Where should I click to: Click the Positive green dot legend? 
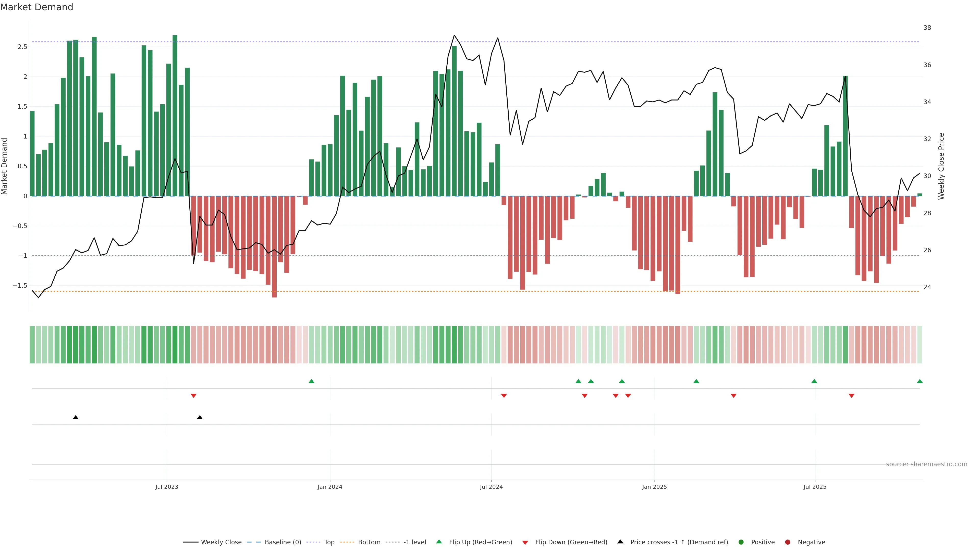pos(741,542)
